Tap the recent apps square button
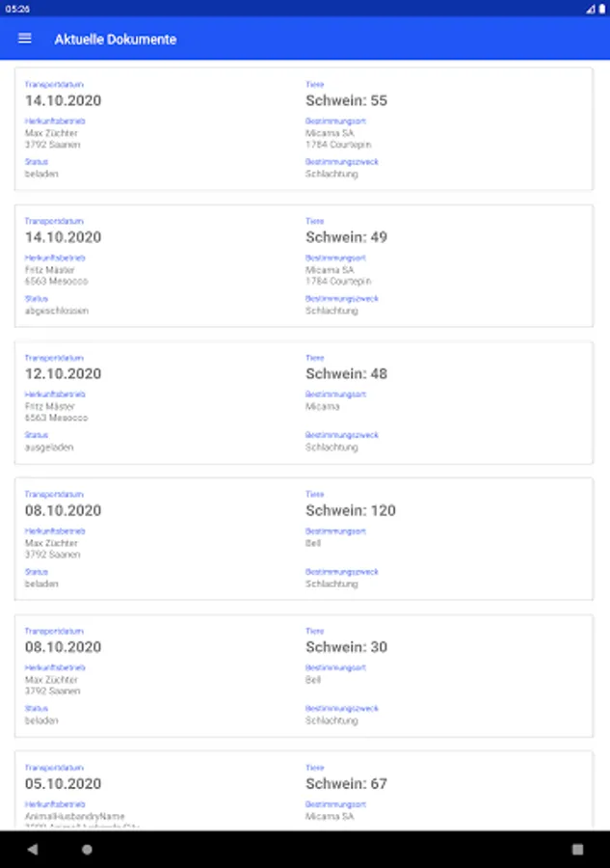The width and height of the screenshot is (610, 868). click(577, 850)
